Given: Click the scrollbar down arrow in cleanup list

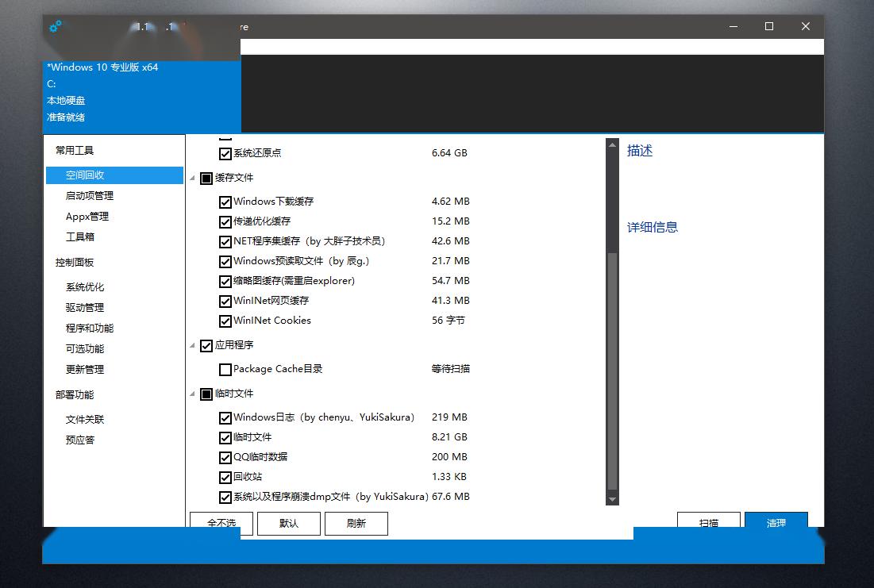Looking at the screenshot, I should tap(612, 499).
